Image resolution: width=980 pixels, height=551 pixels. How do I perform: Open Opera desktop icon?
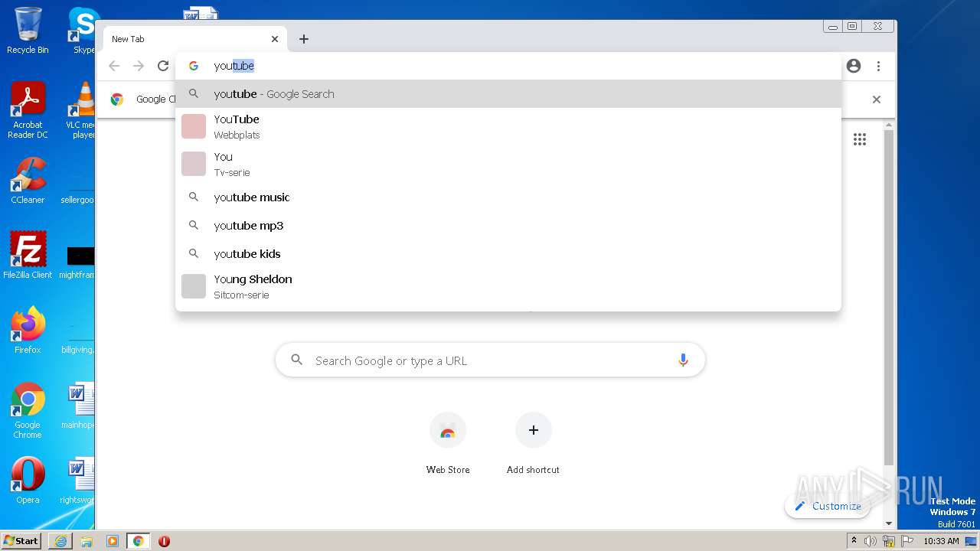click(x=28, y=481)
